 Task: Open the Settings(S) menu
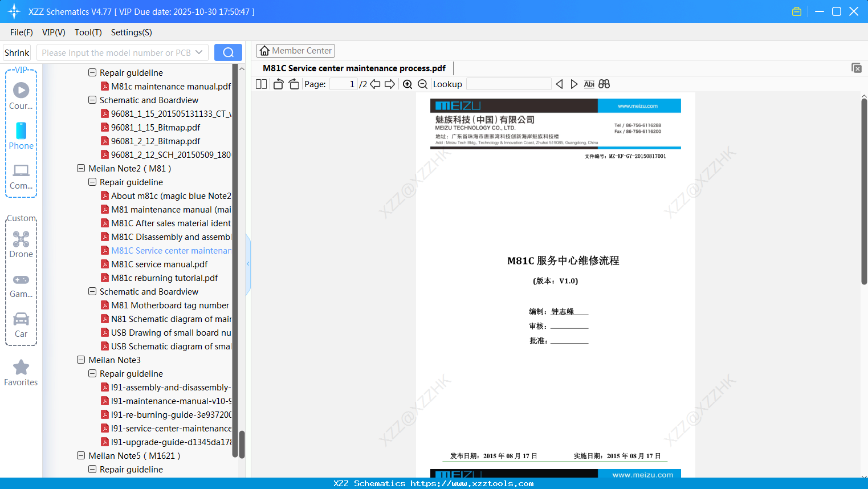[x=131, y=32]
